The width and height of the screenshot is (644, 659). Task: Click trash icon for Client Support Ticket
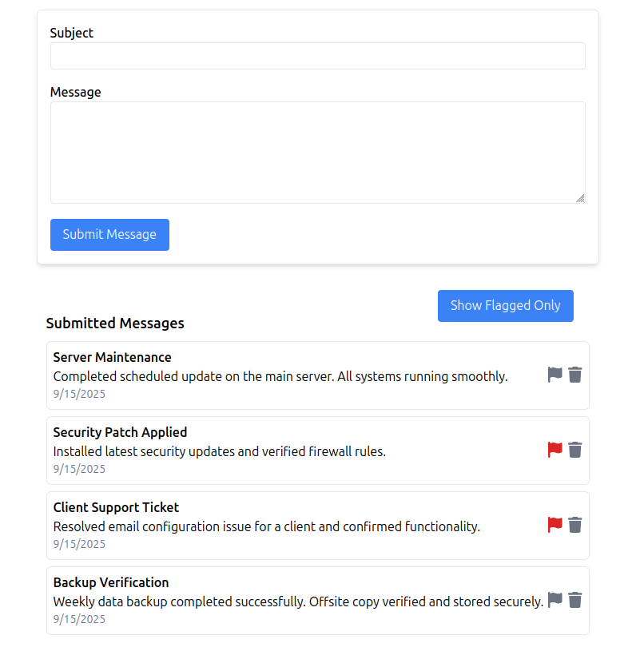pos(575,525)
